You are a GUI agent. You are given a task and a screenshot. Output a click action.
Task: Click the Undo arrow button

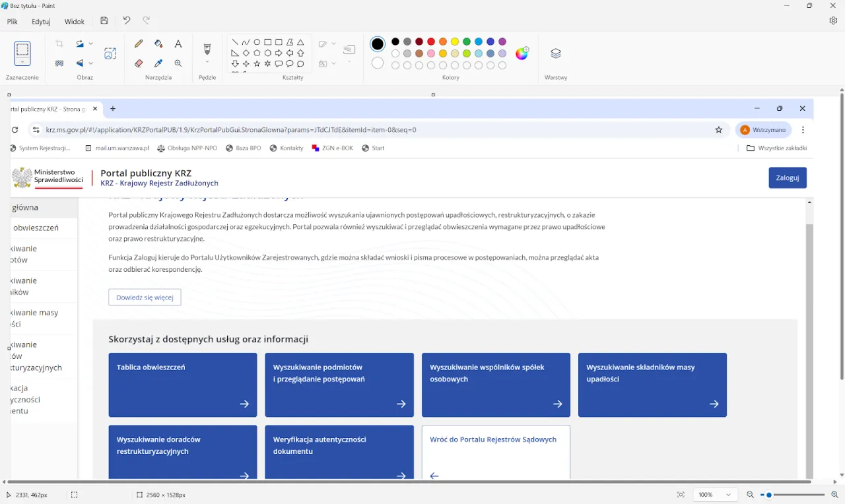(127, 21)
